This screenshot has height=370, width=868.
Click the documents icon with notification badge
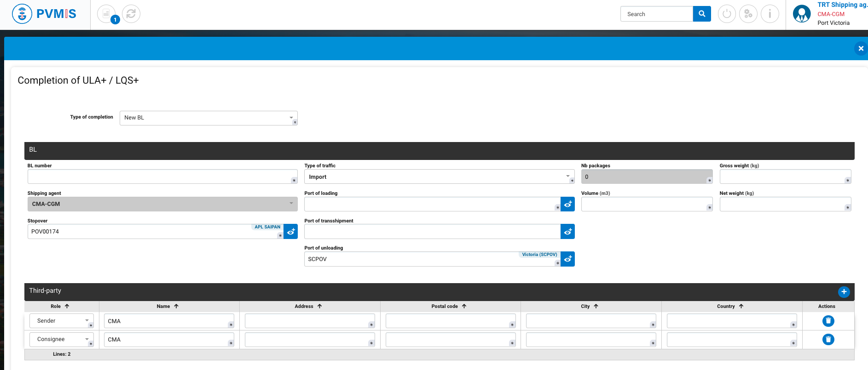(106, 14)
